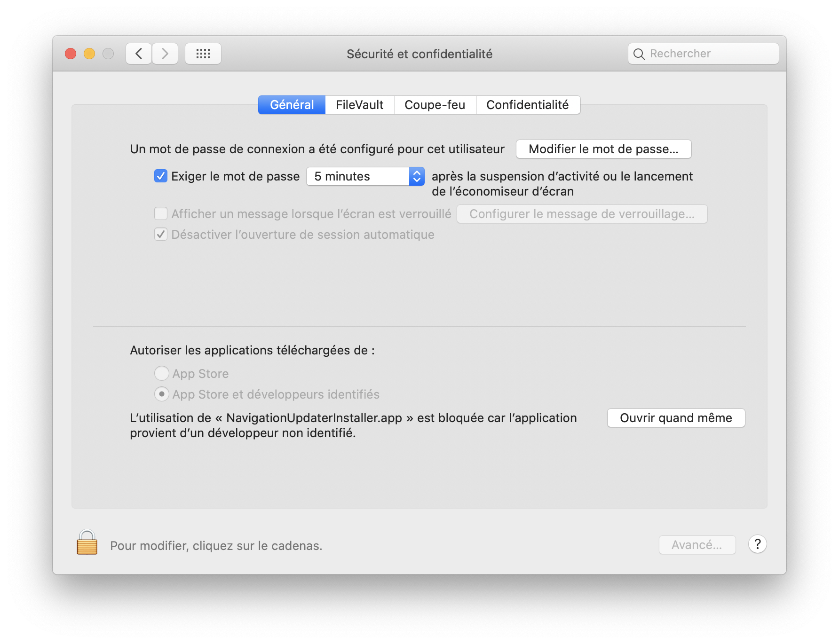Choose App Store et développeurs identifiés option
Viewport: 839px width, 644px height.
[162, 394]
